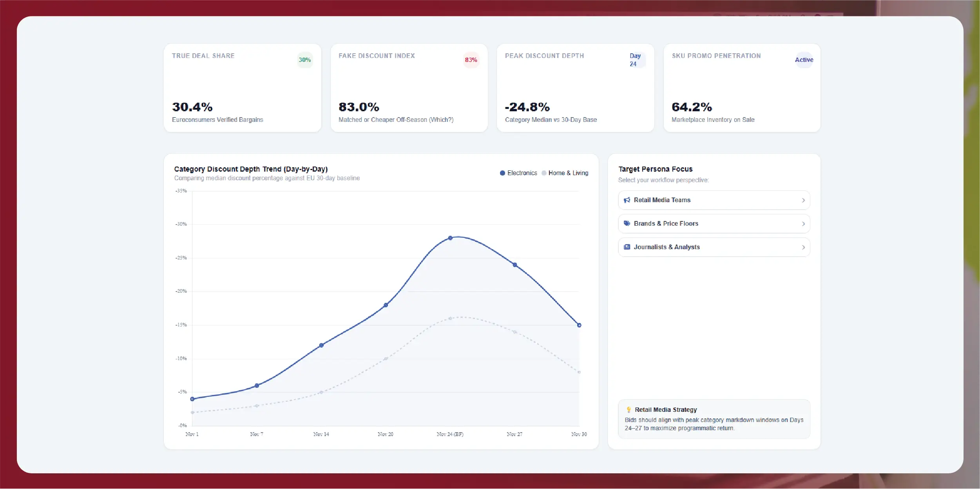Click the -35% y-axis label
The width and height of the screenshot is (980, 489).
(181, 191)
